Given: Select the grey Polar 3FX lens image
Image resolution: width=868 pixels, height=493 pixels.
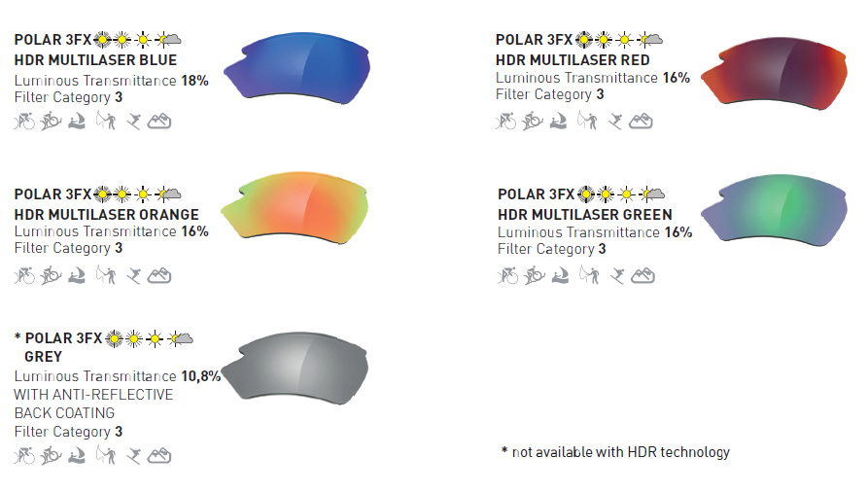Looking at the screenshot, I should (295, 368).
